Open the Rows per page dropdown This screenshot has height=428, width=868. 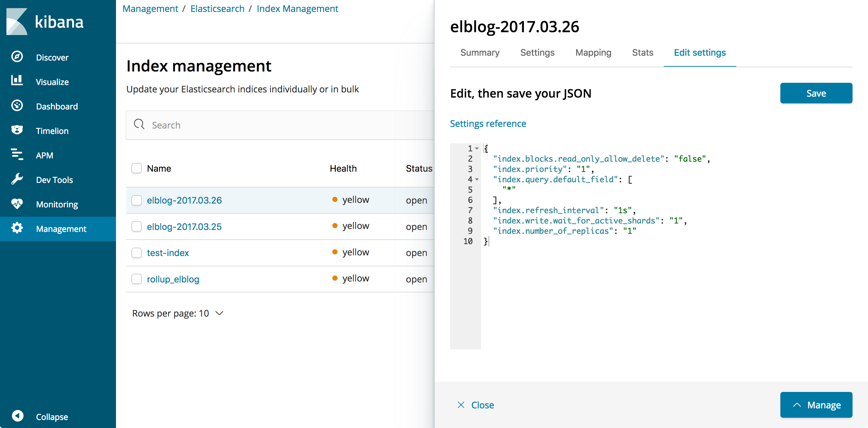[x=178, y=313]
